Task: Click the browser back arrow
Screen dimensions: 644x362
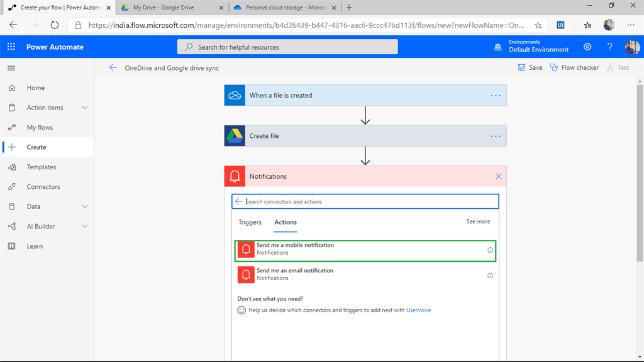Action: point(13,25)
